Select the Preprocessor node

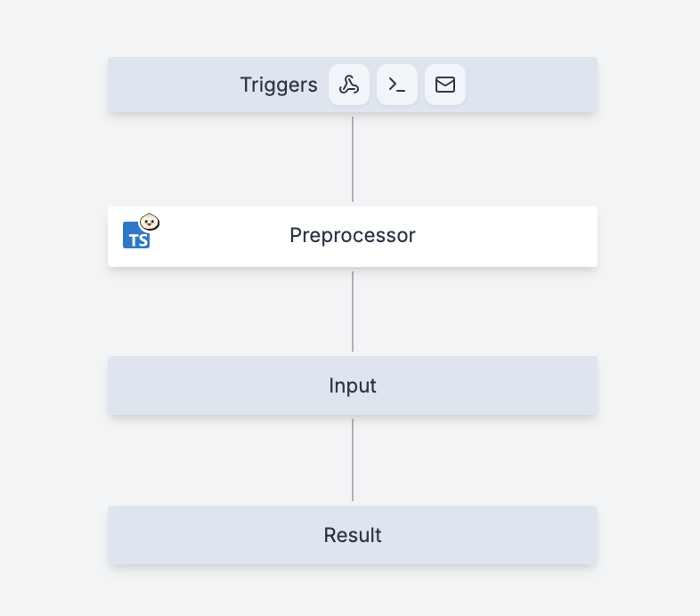[x=353, y=237]
